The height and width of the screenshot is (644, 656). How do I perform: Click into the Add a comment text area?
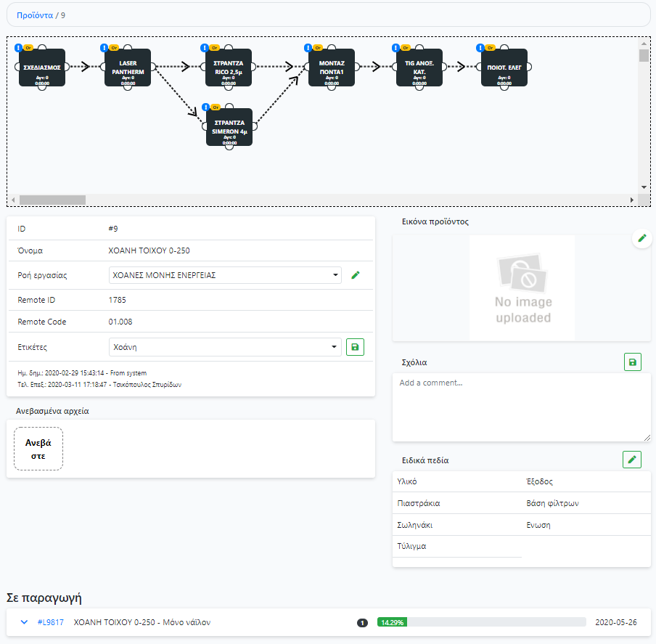521,407
